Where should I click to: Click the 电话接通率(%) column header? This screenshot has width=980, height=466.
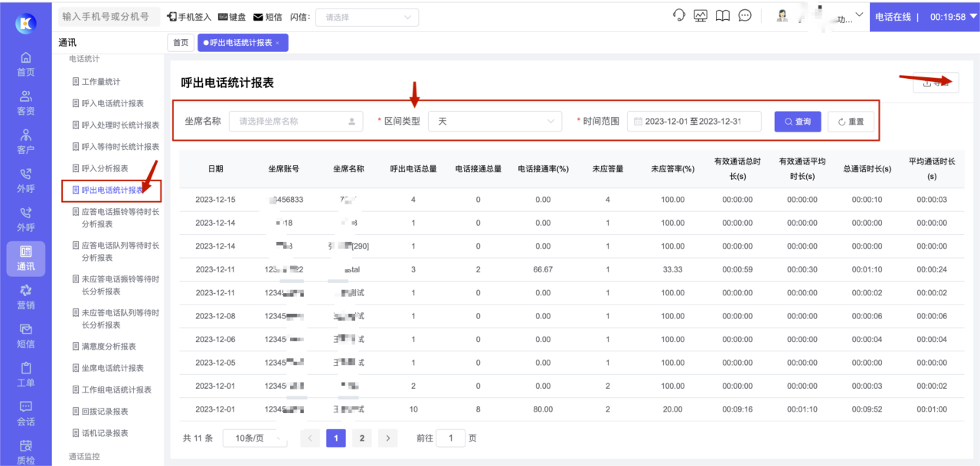[x=543, y=168]
